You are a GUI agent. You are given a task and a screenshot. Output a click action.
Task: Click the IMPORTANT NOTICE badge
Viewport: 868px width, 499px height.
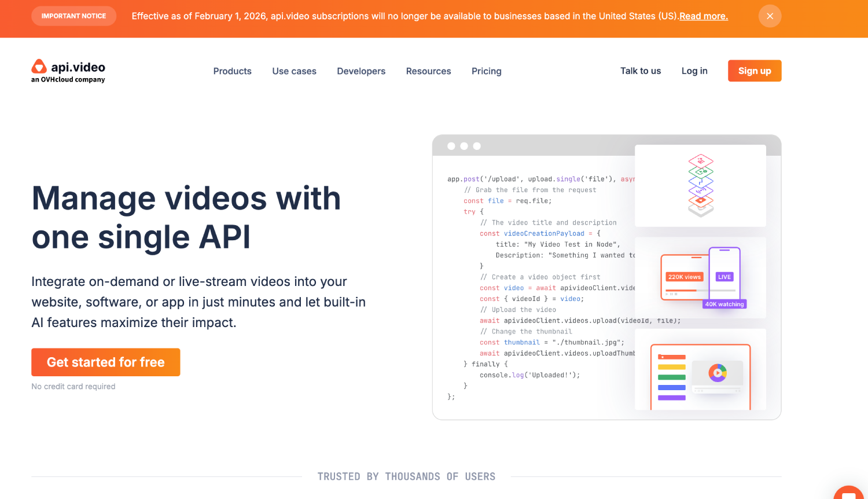tap(74, 16)
